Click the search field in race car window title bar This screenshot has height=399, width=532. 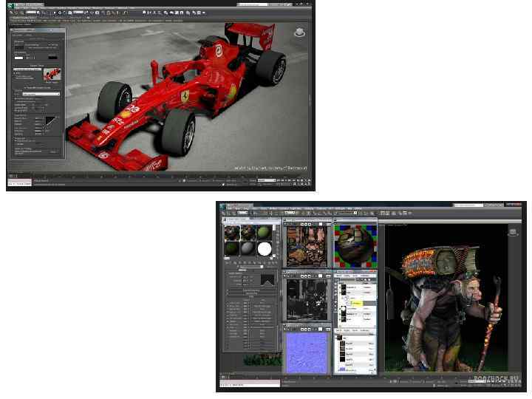coord(253,4)
